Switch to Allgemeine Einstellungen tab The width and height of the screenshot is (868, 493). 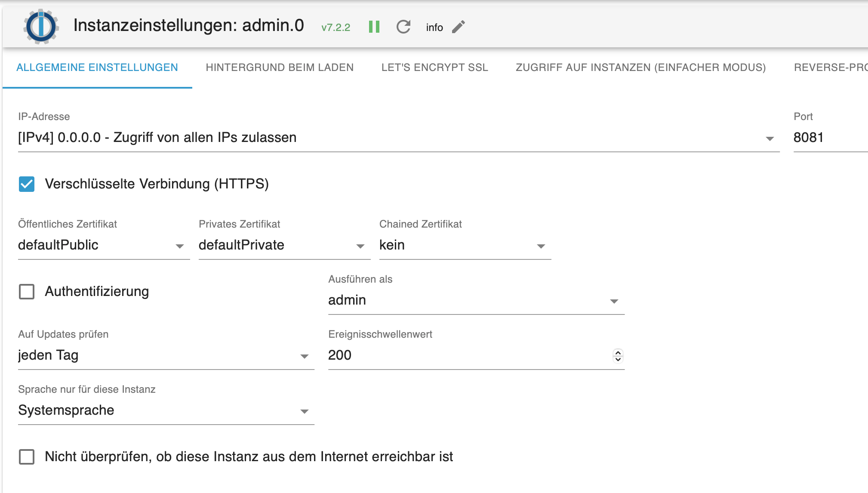pyautogui.click(x=97, y=68)
